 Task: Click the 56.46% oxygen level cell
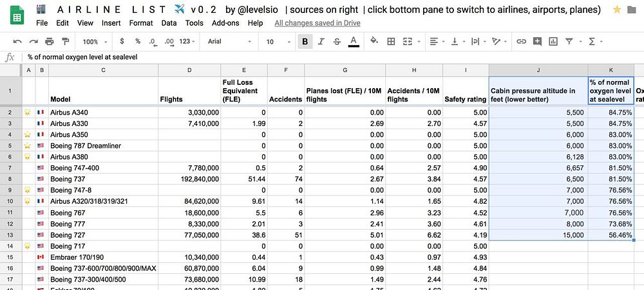click(x=611, y=235)
